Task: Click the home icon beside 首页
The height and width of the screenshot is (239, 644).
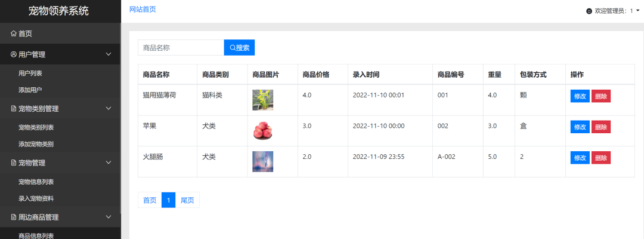Action: click(x=14, y=33)
